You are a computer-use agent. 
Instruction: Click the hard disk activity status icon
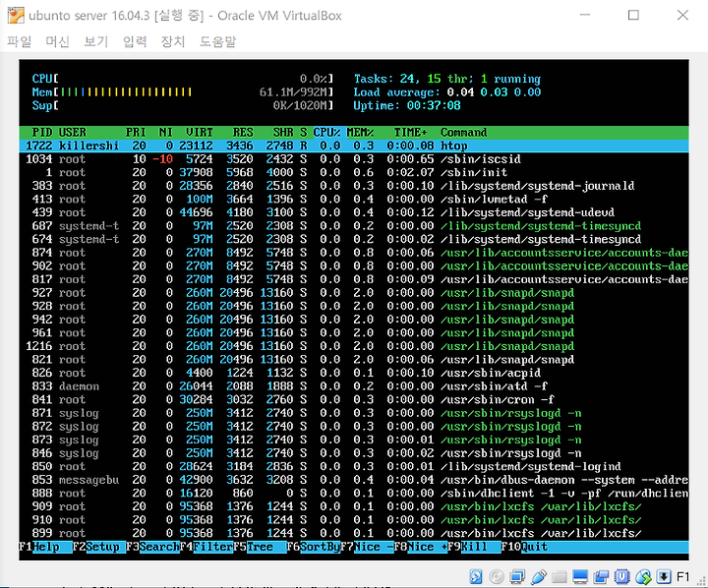tap(476, 577)
